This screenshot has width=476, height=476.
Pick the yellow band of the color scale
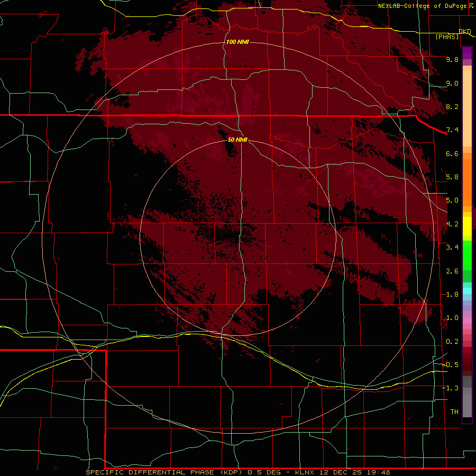pyautogui.click(x=467, y=226)
